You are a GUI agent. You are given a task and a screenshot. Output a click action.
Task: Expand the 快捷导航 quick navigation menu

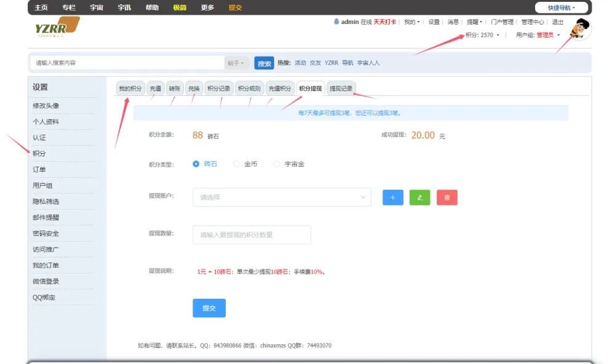point(560,7)
